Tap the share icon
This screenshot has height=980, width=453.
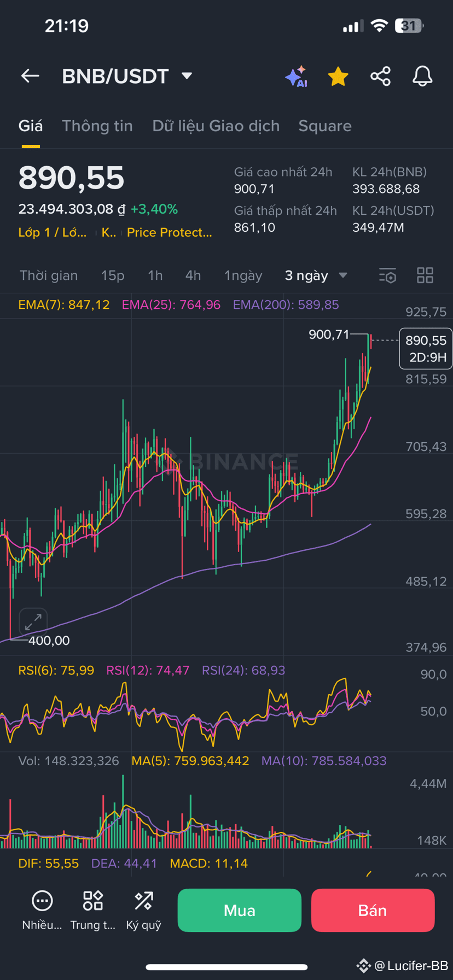pos(380,76)
